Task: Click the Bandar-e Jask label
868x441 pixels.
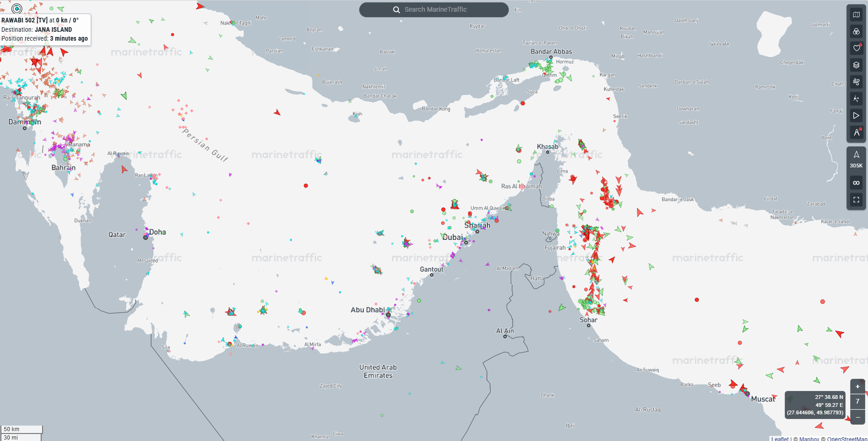Action: pyautogui.click(x=678, y=199)
